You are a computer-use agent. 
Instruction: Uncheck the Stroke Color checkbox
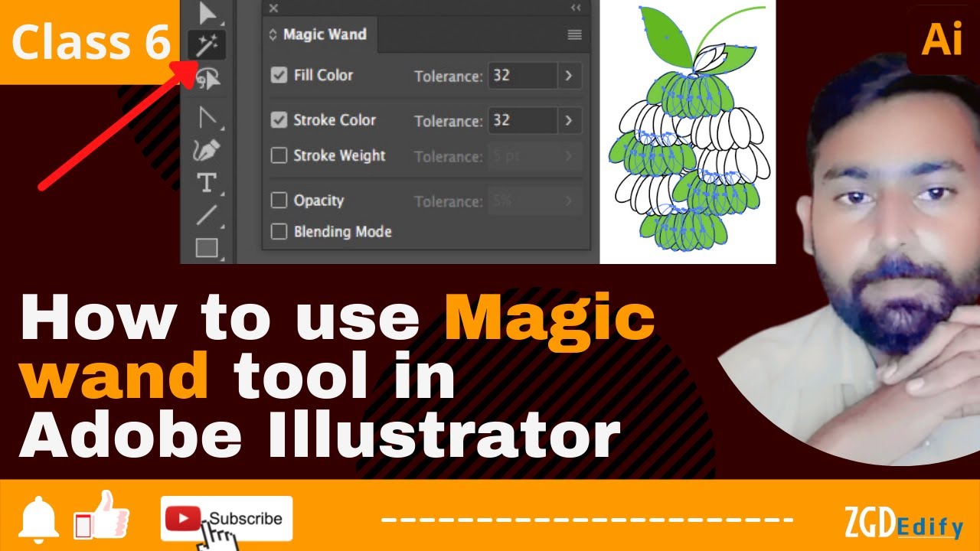[x=279, y=120]
